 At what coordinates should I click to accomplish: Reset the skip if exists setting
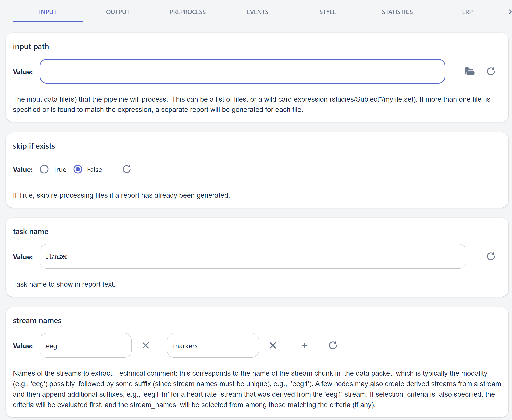pos(127,169)
